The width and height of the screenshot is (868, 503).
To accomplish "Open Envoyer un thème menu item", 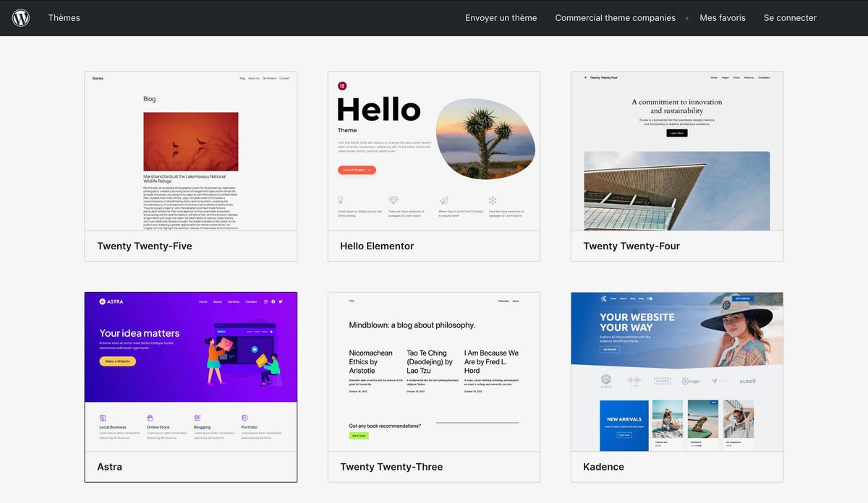I will point(501,18).
